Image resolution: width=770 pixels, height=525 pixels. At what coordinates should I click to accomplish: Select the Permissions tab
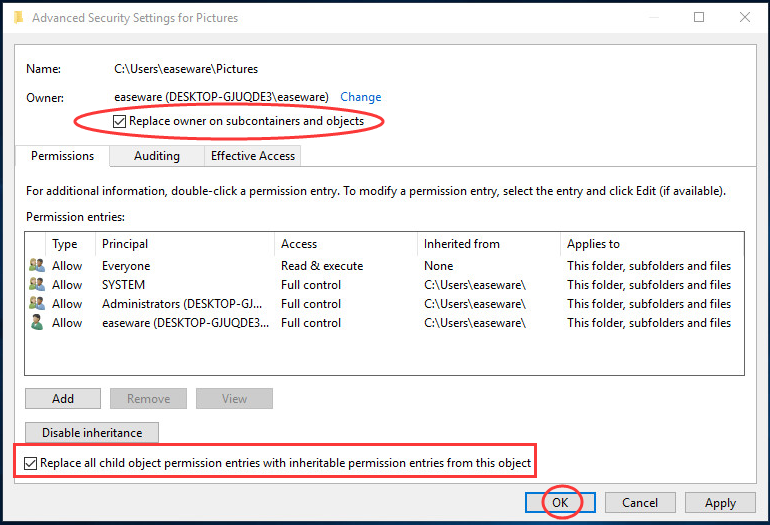(62, 156)
